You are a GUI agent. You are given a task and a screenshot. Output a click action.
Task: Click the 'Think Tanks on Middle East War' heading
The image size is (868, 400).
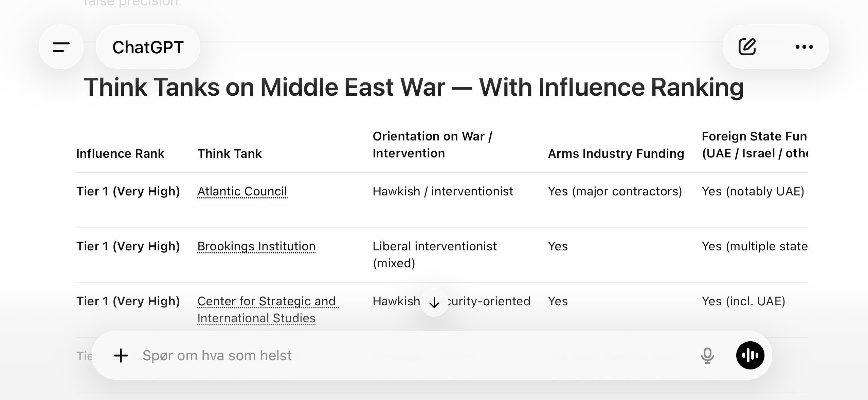(x=413, y=87)
